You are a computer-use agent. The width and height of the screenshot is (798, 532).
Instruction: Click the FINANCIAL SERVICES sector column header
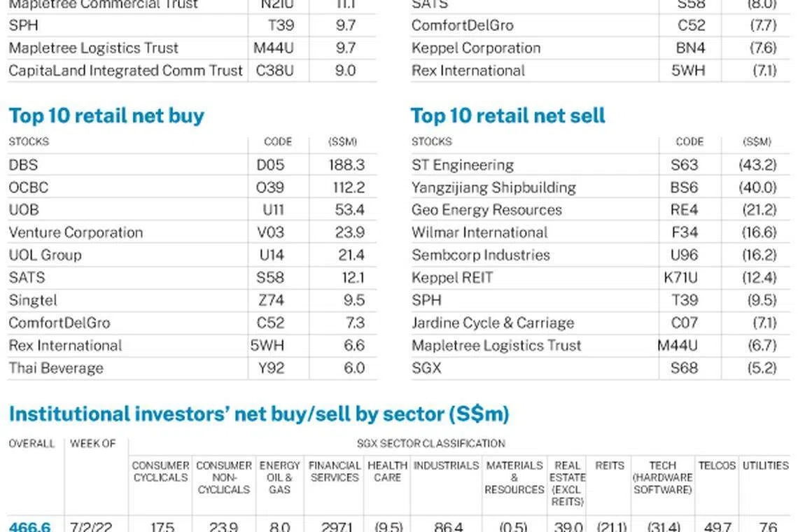335,471
